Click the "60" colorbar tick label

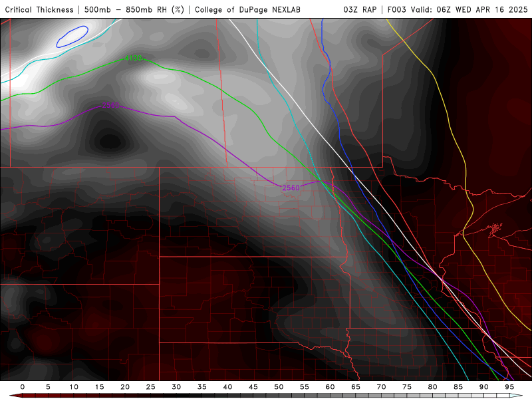(x=330, y=387)
